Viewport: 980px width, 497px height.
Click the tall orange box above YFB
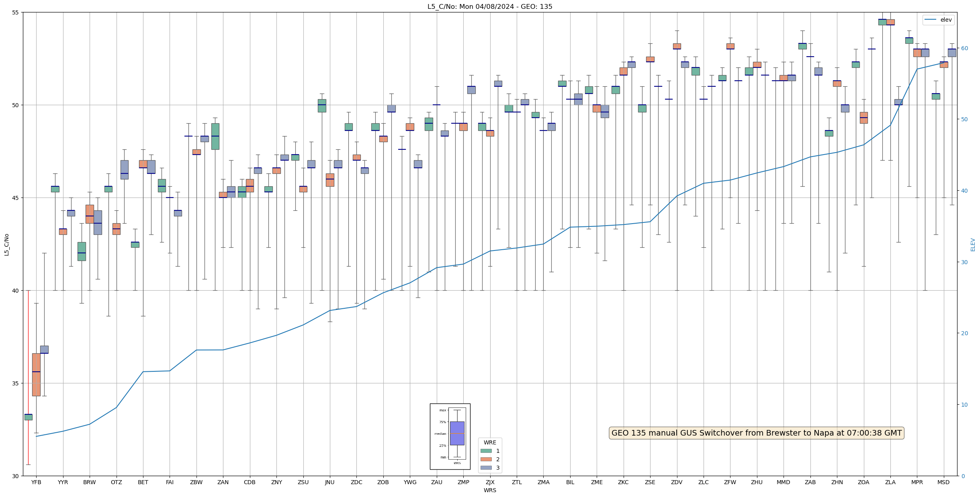pos(36,374)
